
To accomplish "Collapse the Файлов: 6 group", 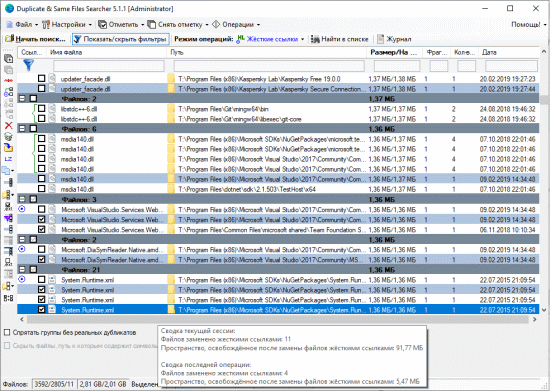I will [x=22, y=129].
